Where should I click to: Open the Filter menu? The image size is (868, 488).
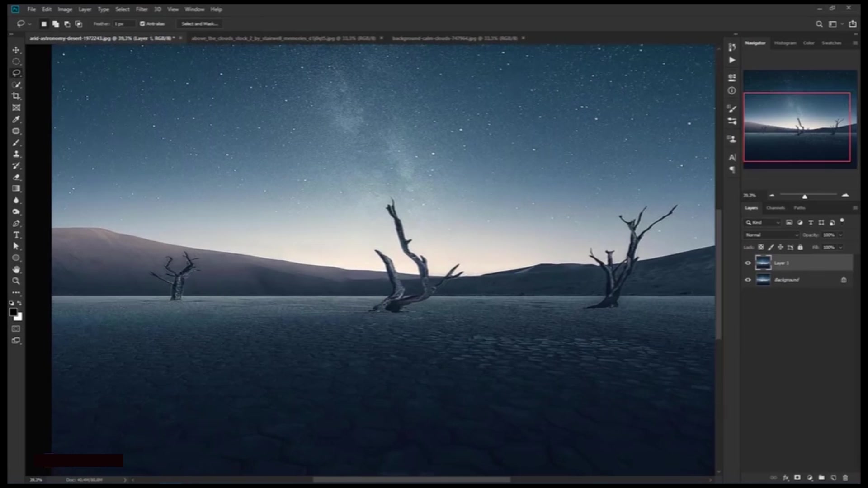(142, 9)
